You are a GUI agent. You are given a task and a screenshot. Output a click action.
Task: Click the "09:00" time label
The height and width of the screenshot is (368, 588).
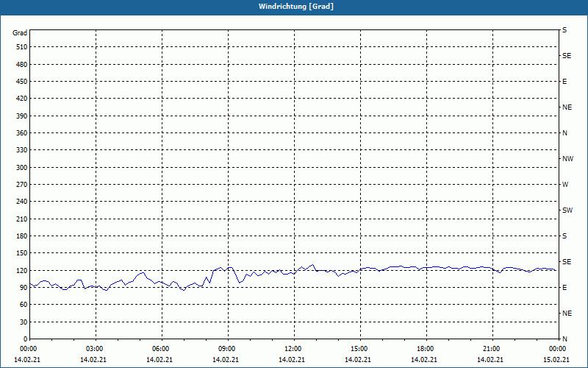(227, 349)
